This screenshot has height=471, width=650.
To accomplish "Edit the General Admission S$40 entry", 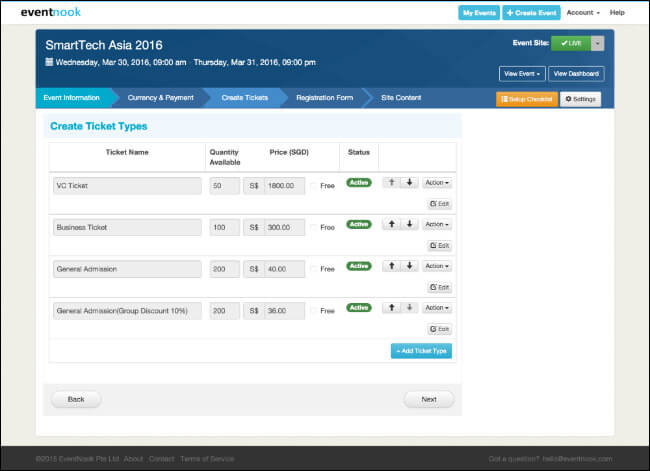I will point(439,287).
